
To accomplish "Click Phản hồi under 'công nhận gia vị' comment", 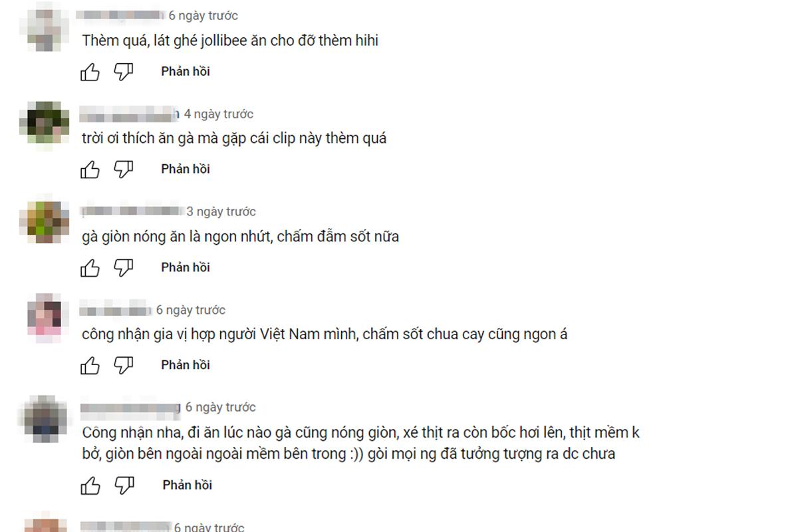I will [186, 365].
